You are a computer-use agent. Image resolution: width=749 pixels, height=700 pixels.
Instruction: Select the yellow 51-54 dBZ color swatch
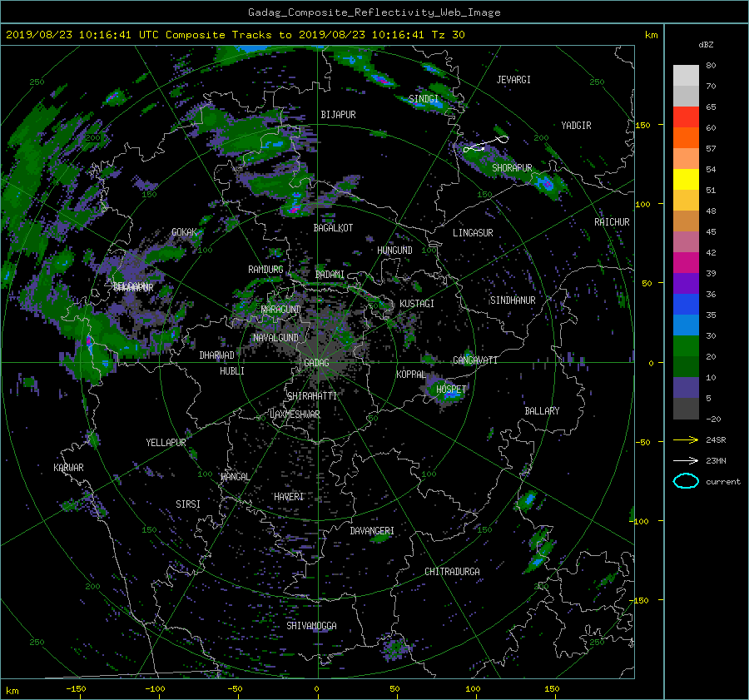click(x=686, y=179)
